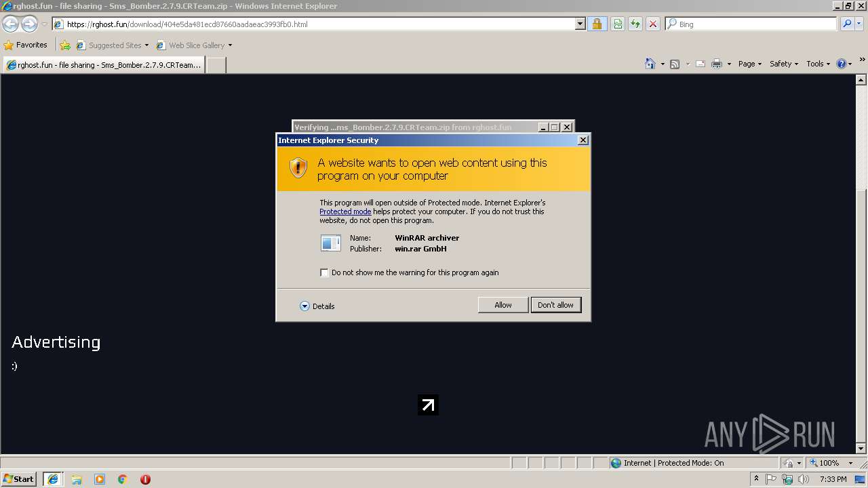This screenshot has height=488, width=868.
Task: Click the Print icon in command bar
Action: click(x=716, y=64)
